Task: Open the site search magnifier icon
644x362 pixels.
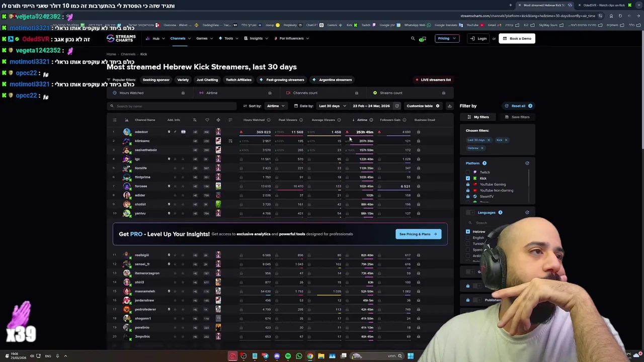Action: (x=413, y=38)
